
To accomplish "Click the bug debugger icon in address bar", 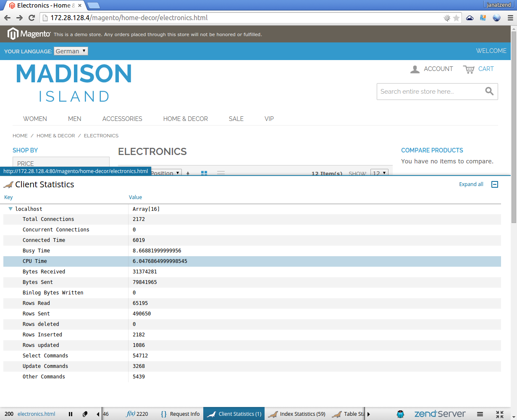I will click(x=447, y=18).
